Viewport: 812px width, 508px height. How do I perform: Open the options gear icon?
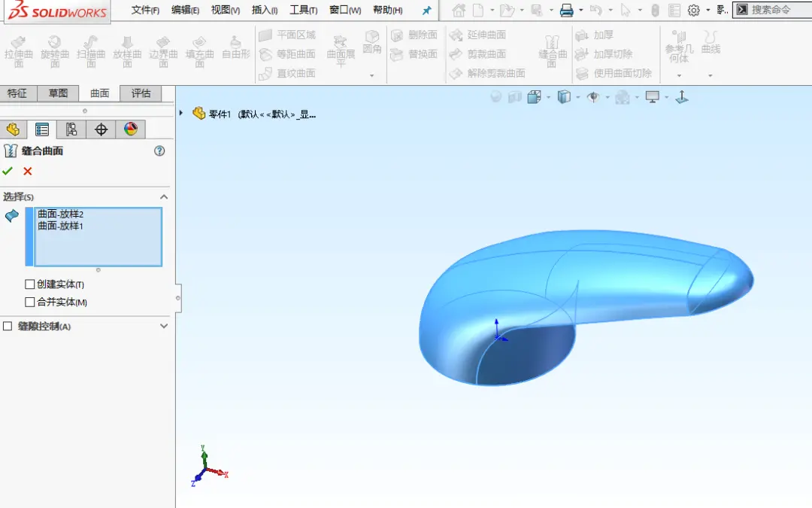(x=694, y=11)
